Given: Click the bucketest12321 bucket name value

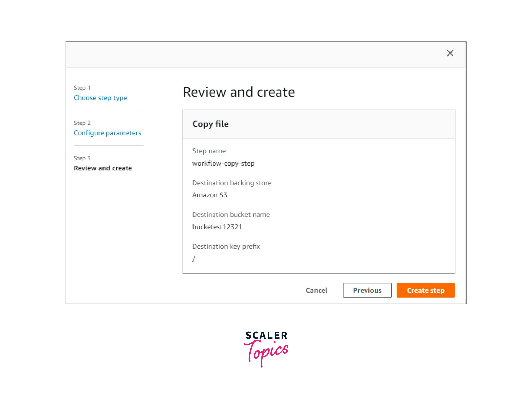Looking at the screenshot, I should pos(217,227).
